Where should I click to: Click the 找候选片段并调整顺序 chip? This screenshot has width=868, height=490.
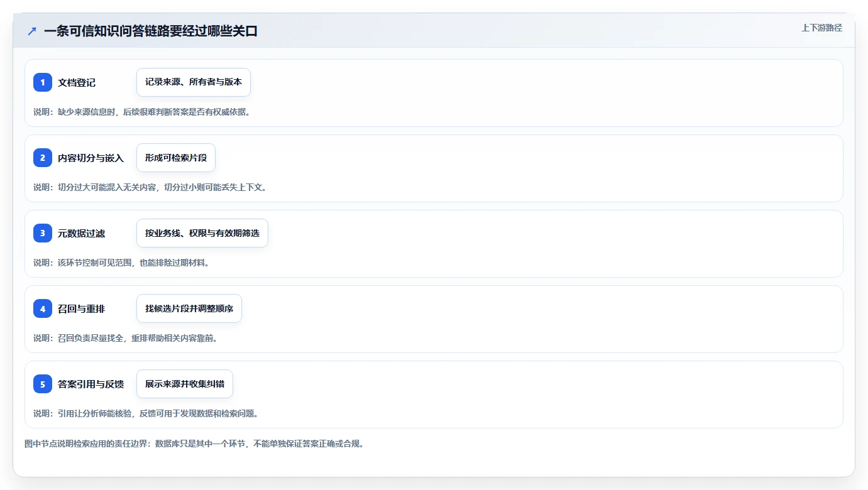click(x=189, y=308)
